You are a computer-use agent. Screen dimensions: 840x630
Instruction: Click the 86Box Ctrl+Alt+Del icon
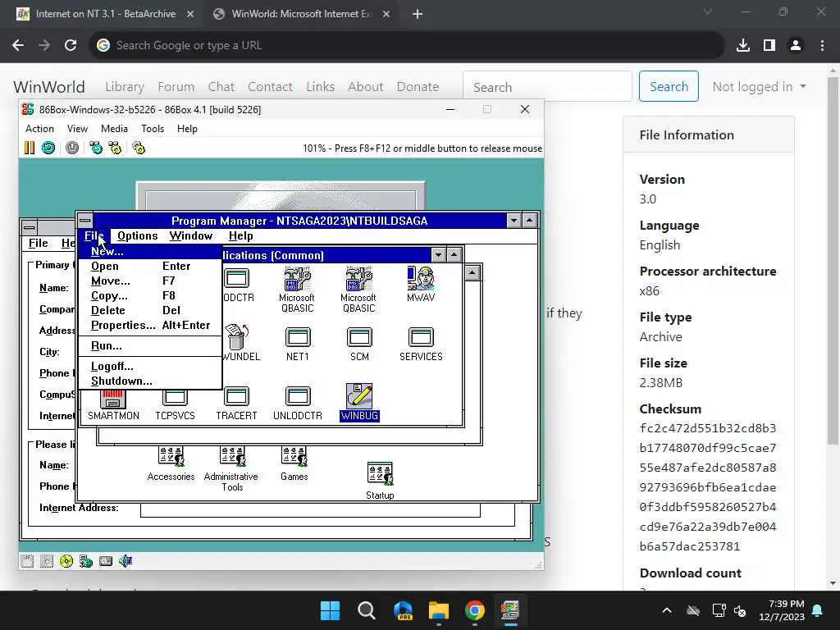click(x=96, y=148)
